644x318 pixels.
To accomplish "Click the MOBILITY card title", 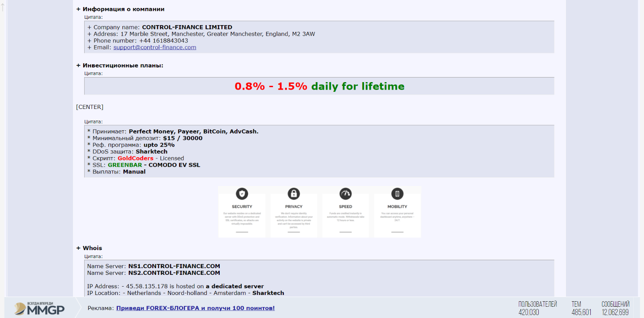I will click(397, 207).
